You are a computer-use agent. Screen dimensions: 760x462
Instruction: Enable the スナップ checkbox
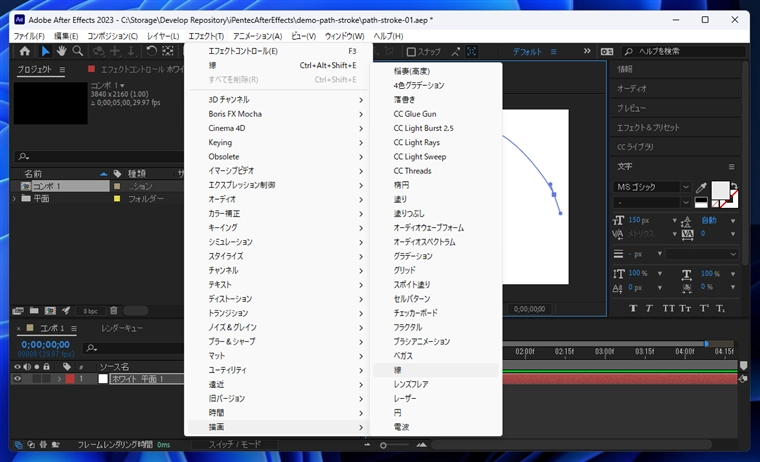pos(411,51)
